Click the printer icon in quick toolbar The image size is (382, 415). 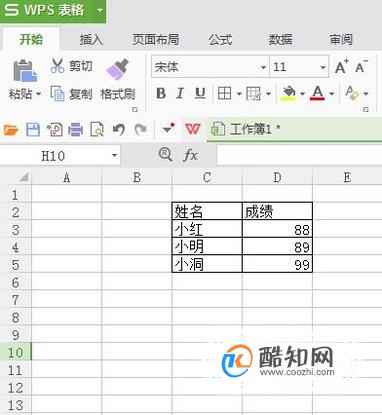pos(76,129)
